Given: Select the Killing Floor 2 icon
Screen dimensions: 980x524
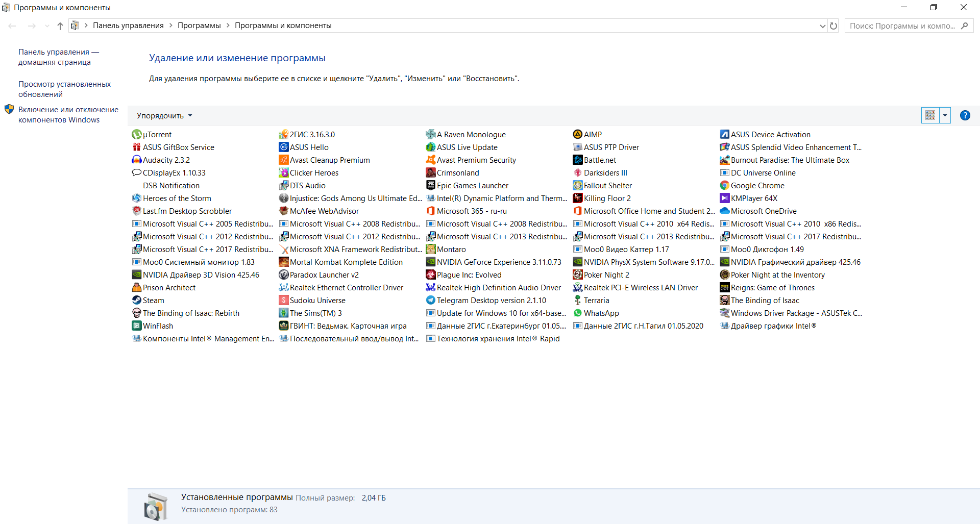Looking at the screenshot, I should point(577,198).
